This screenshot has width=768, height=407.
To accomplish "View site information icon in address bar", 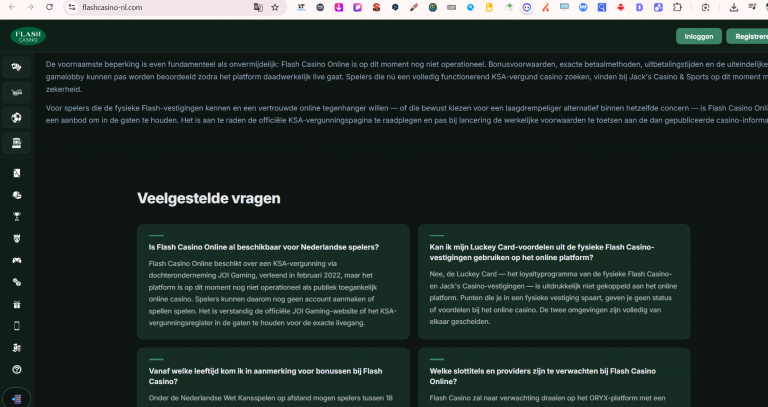I will 72,7.
